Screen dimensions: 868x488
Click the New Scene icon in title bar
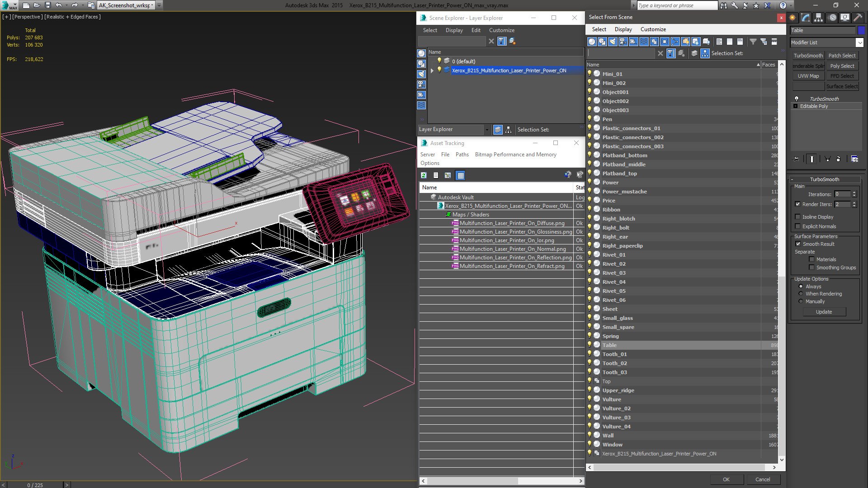point(26,5)
